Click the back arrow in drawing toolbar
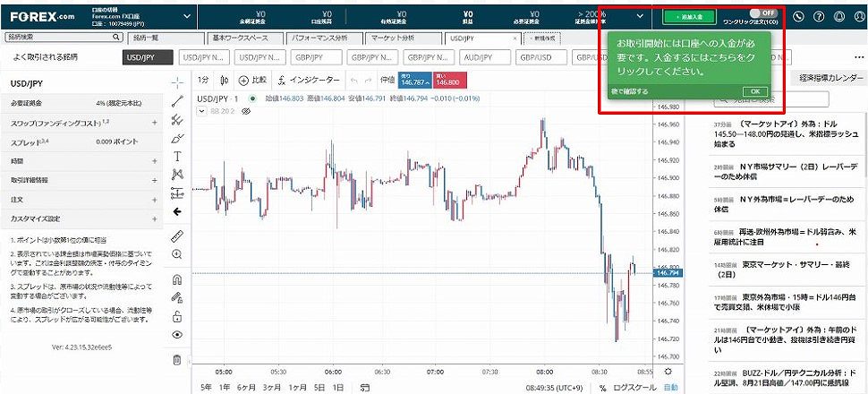Viewport: 868px width, 394px height. pyautogui.click(x=177, y=211)
